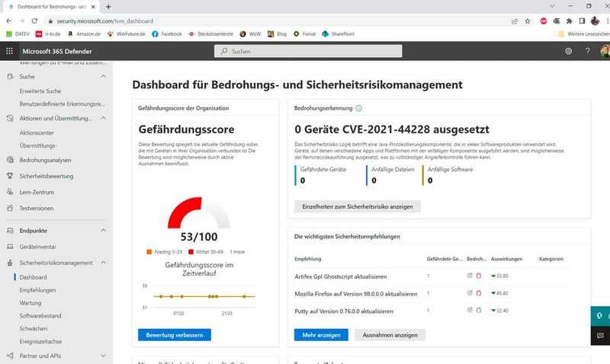Collapse the Suche section chevron

103,76
